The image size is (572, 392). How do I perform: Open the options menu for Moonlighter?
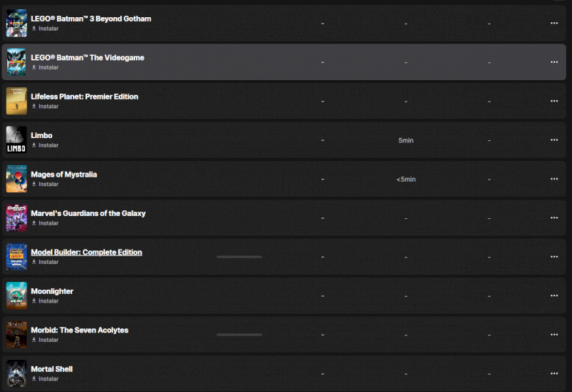click(x=554, y=295)
